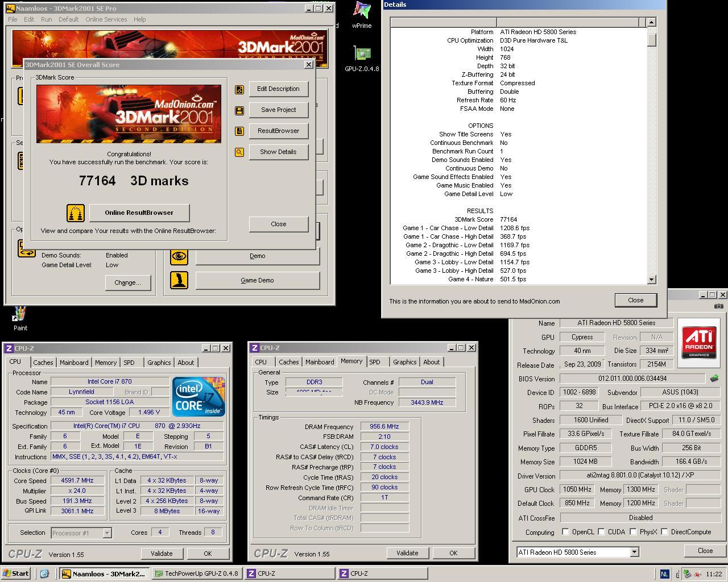Click the GPU-Z BIOS save chip icon

coord(714,378)
